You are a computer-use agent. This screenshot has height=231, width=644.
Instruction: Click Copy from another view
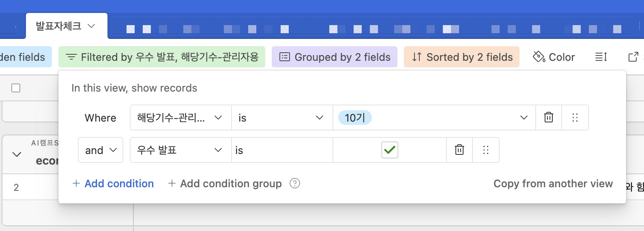pyautogui.click(x=553, y=184)
